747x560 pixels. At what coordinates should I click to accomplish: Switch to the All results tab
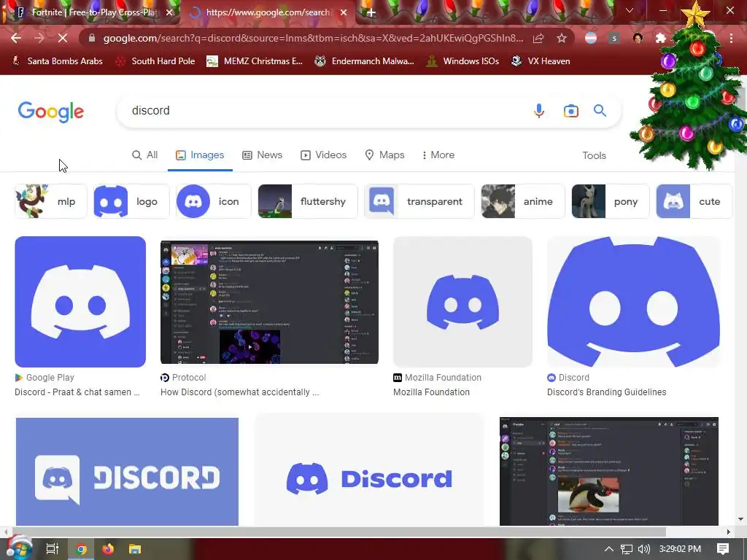coord(145,155)
